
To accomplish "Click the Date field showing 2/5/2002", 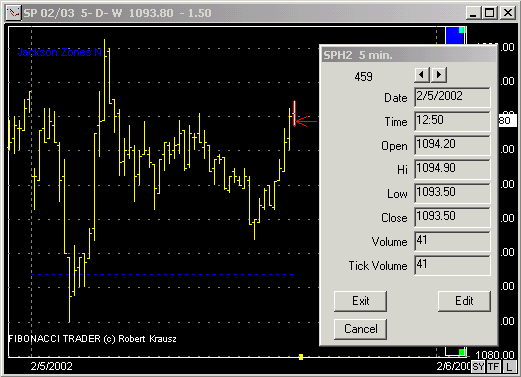I will point(452,97).
